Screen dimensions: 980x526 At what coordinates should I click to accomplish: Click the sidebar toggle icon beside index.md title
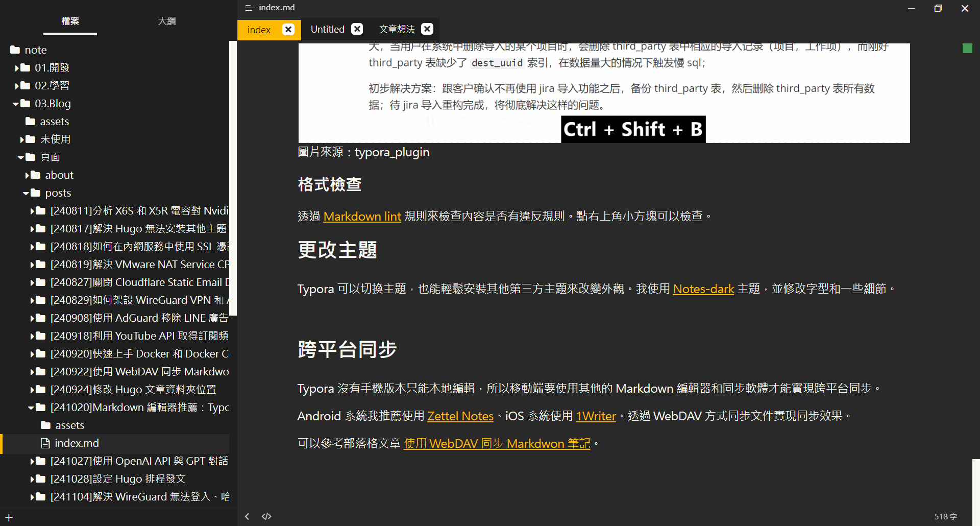pyautogui.click(x=250, y=8)
